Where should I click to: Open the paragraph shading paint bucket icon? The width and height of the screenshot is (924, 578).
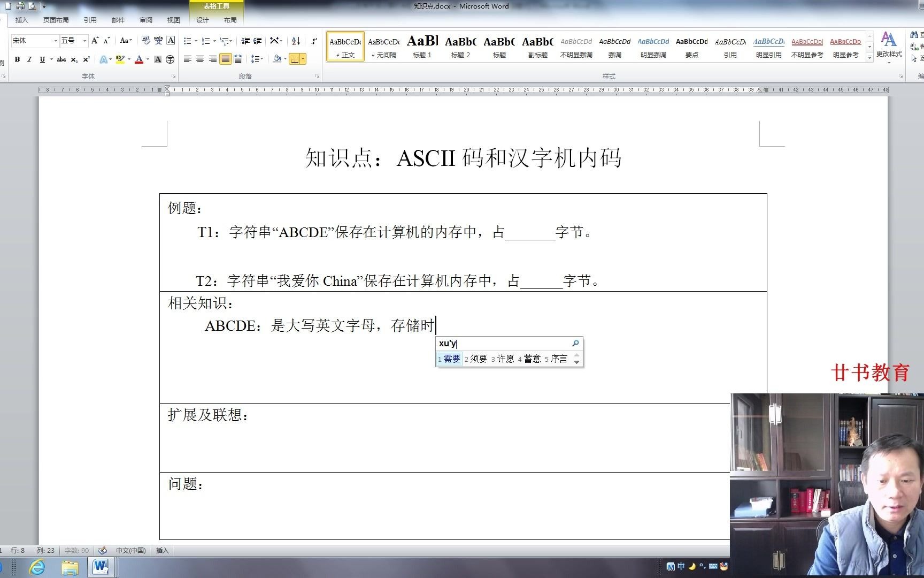pyautogui.click(x=276, y=59)
